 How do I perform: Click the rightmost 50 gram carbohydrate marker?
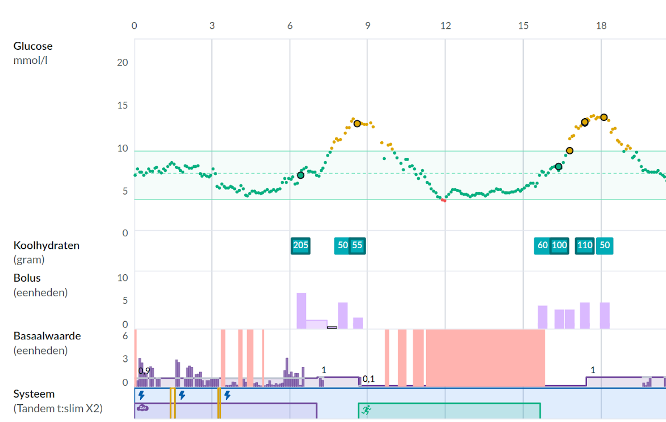point(605,245)
